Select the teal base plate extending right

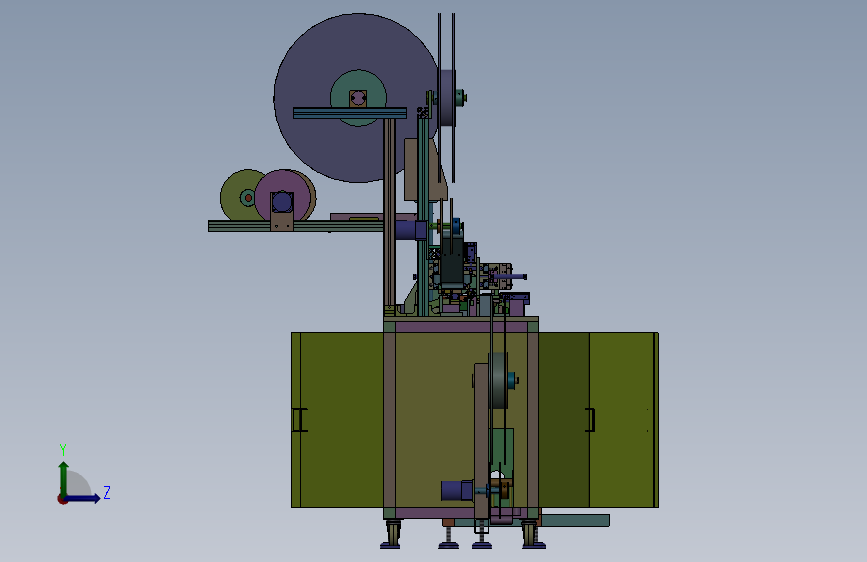(575, 520)
